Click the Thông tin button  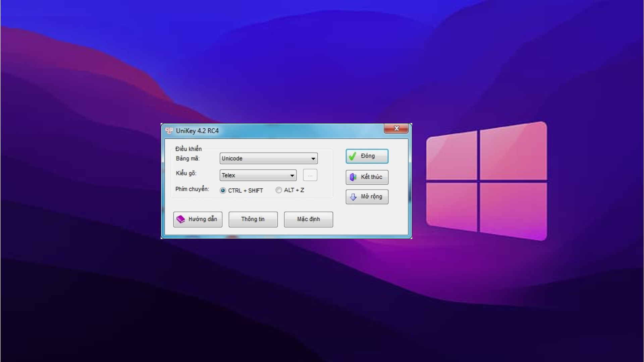point(253,219)
